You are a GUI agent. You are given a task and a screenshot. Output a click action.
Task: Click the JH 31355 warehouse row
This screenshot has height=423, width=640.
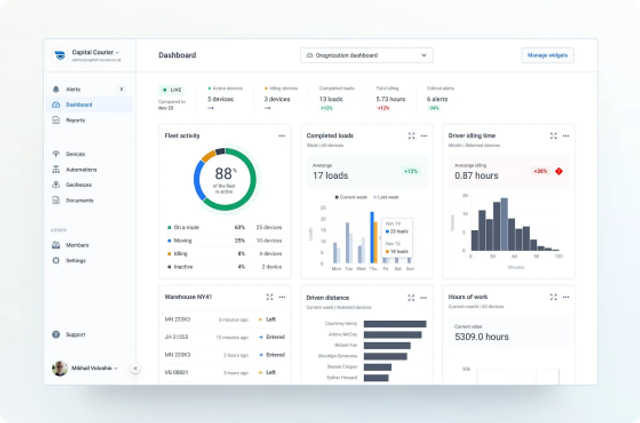pyautogui.click(x=224, y=337)
